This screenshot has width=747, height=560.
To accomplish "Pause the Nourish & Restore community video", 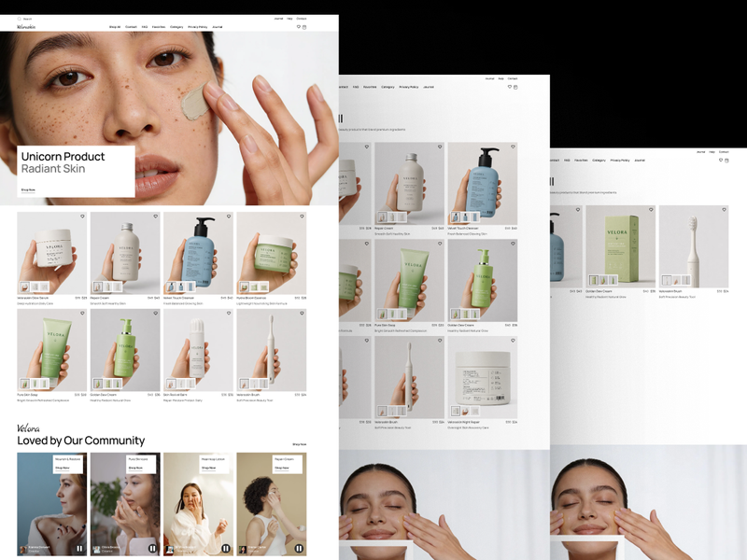I will point(79,549).
